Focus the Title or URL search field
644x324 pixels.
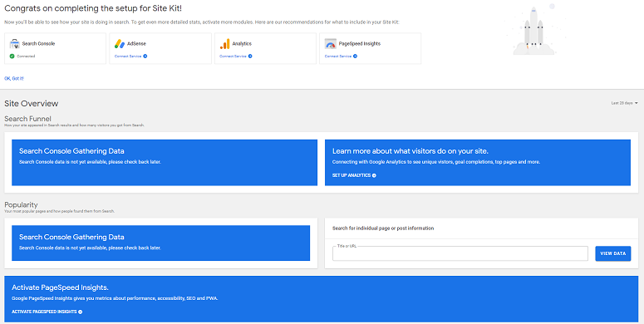click(x=460, y=253)
